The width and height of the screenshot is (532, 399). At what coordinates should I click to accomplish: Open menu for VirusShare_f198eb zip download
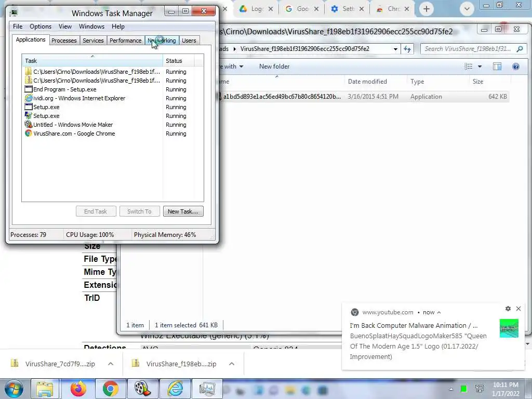(232, 364)
